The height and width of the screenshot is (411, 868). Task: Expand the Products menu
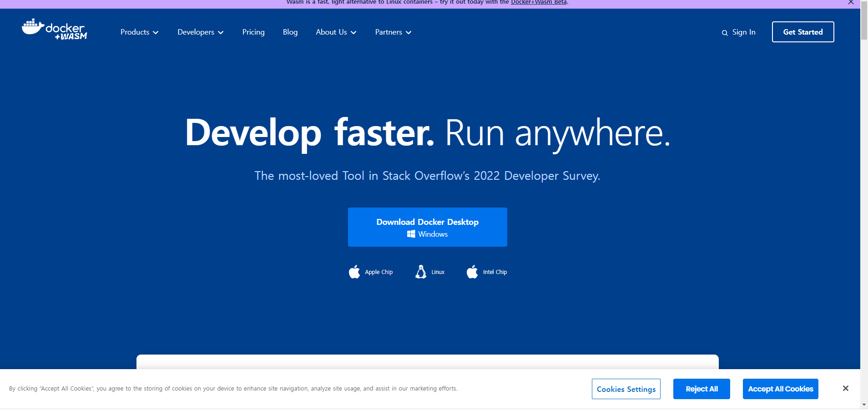139,32
